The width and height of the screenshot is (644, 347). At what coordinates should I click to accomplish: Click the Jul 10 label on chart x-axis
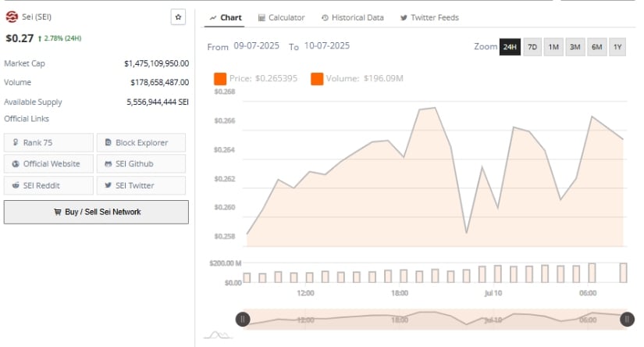[x=493, y=293]
